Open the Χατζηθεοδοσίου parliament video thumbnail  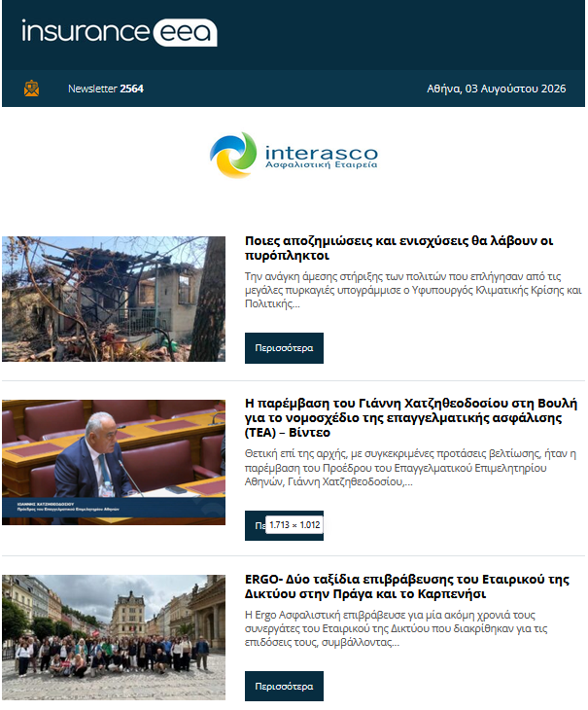pyautogui.click(x=114, y=462)
